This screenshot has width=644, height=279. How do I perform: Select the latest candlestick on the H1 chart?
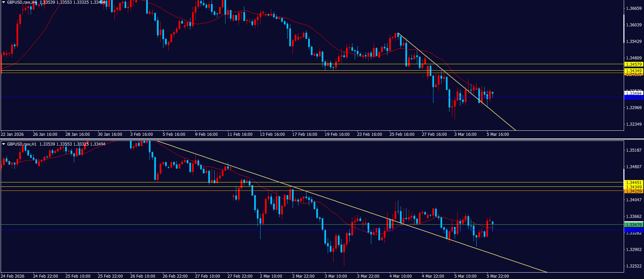pos(493,223)
